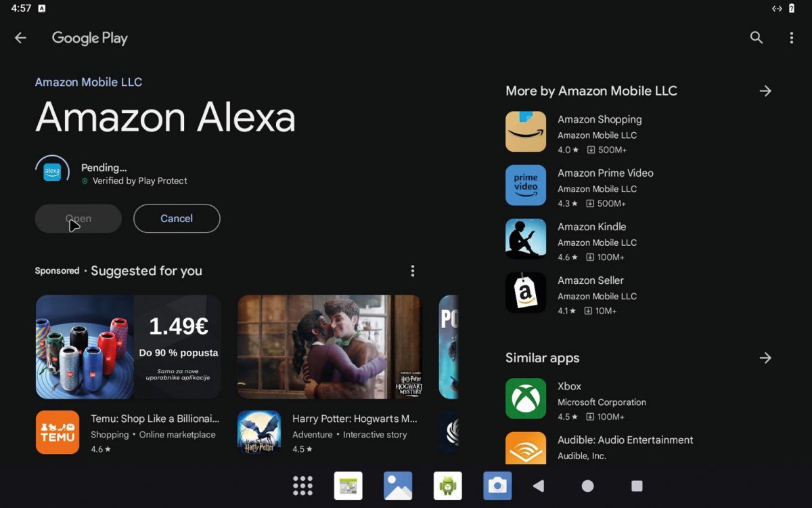Click the Google Play header title
This screenshot has height=508, width=812.
point(90,38)
